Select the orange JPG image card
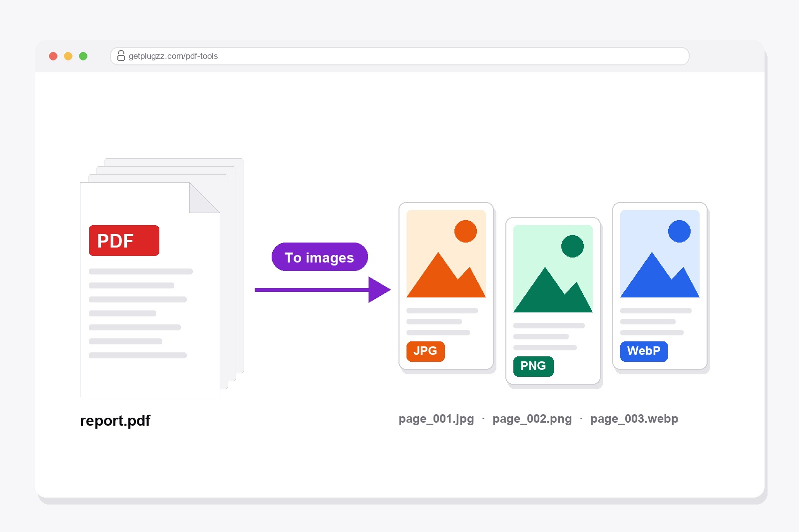Image resolution: width=799 pixels, height=532 pixels. (x=446, y=286)
